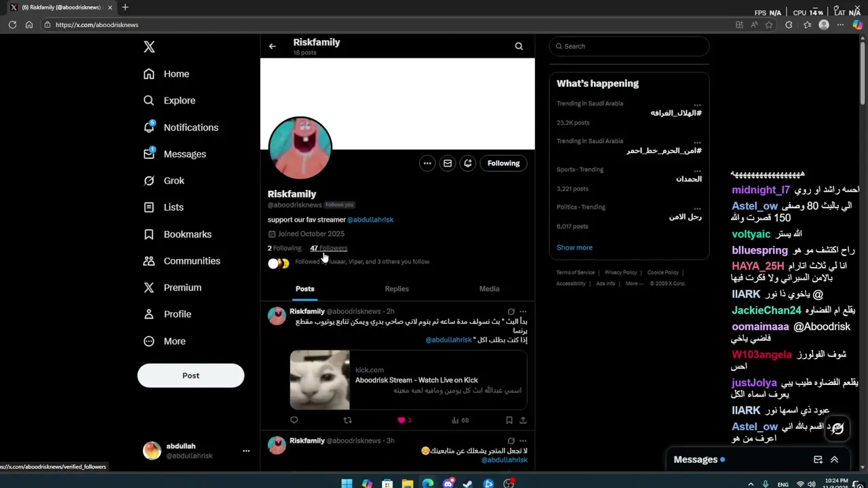
Task: Click Show more under What's happening
Action: point(574,247)
